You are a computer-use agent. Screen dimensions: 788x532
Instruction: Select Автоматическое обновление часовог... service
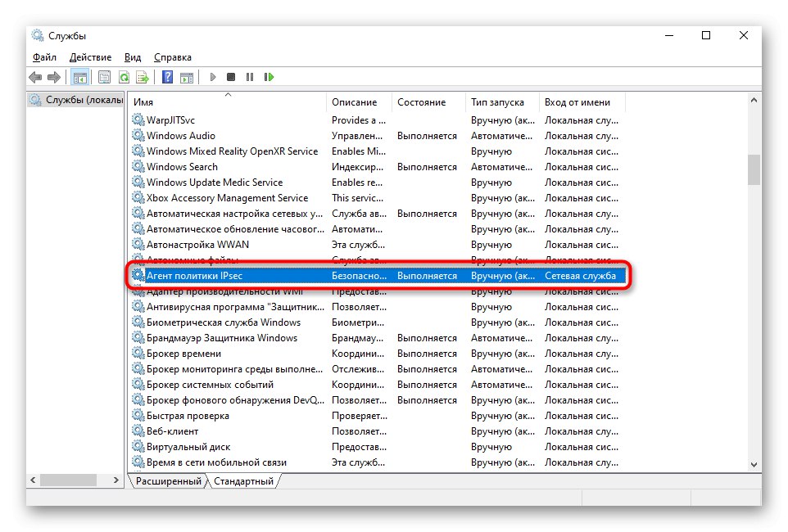coord(378,228)
